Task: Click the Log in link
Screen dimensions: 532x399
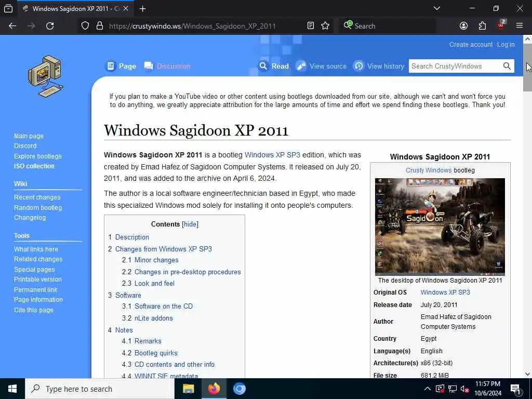Action: (x=506, y=45)
